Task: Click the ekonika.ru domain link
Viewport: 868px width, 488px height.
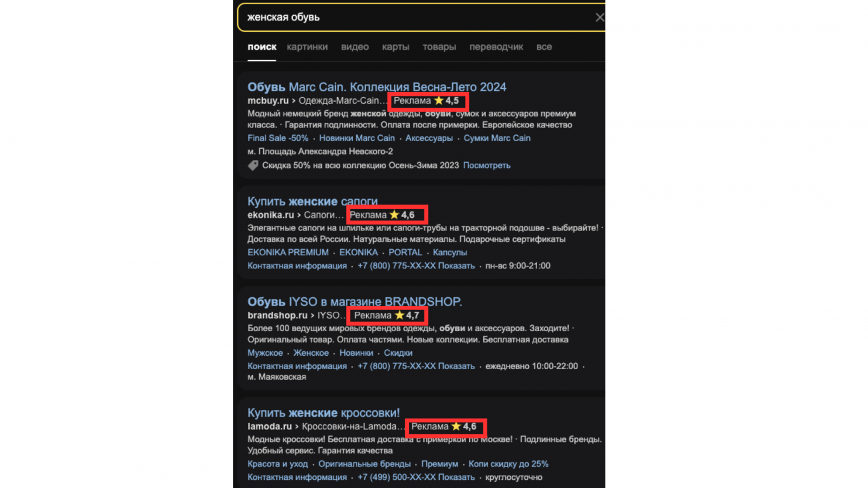Action: coord(271,215)
